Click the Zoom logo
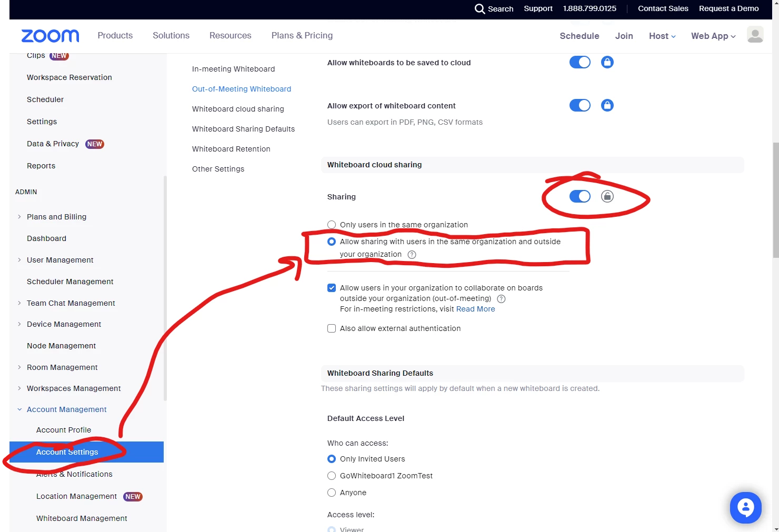The width and height of the screenshot is (779, 532). pyautogui.click(x=50, y=36)
